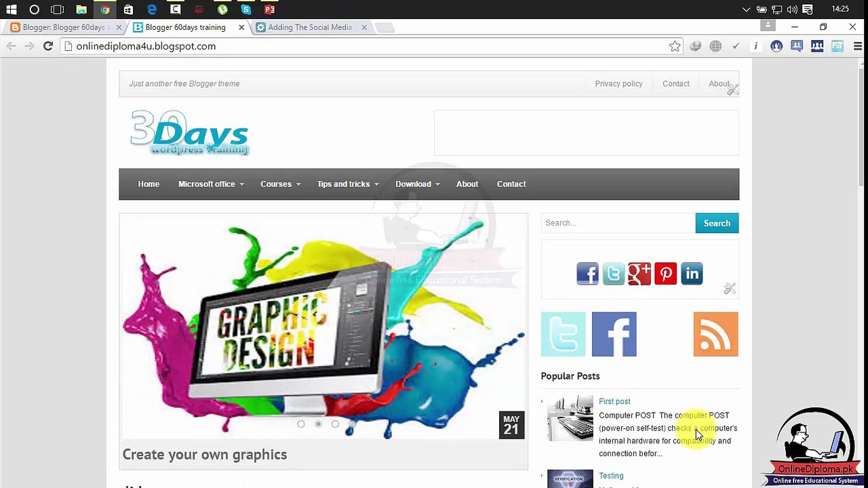Select the first slider dot

[x=301, y=424]
